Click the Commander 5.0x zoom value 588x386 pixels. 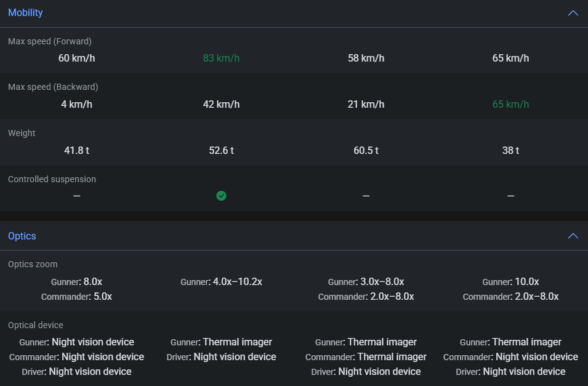click(102, 297)
